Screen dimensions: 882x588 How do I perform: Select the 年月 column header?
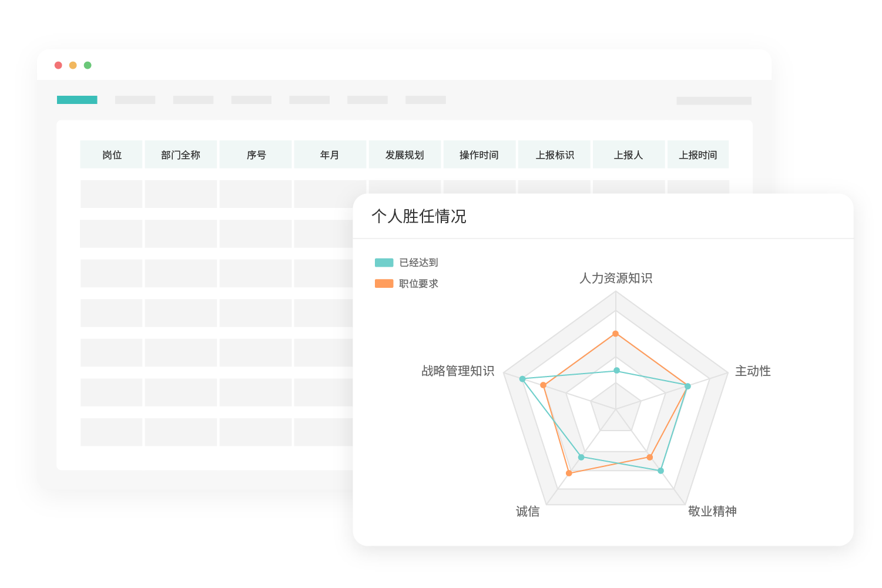click(x=330, y=155)
